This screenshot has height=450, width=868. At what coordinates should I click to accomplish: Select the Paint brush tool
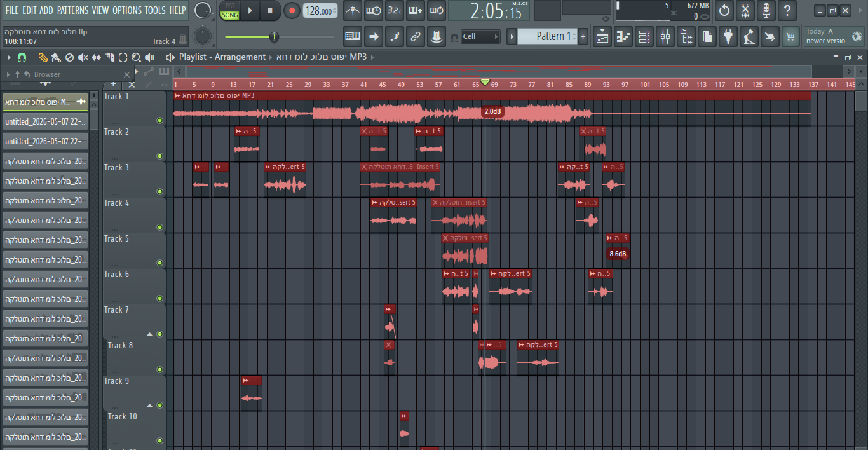[x=56, y=57]
